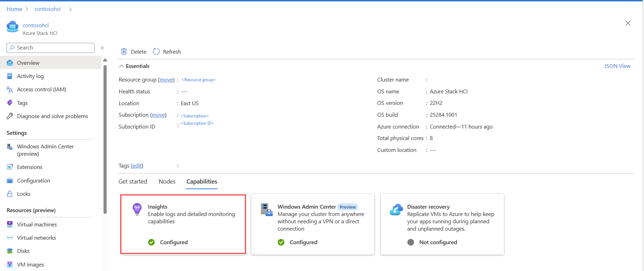The height and width of the screenshot is (271, 644).
Task: Open the Disaster recovery capability card
Action: pos(442,224)
